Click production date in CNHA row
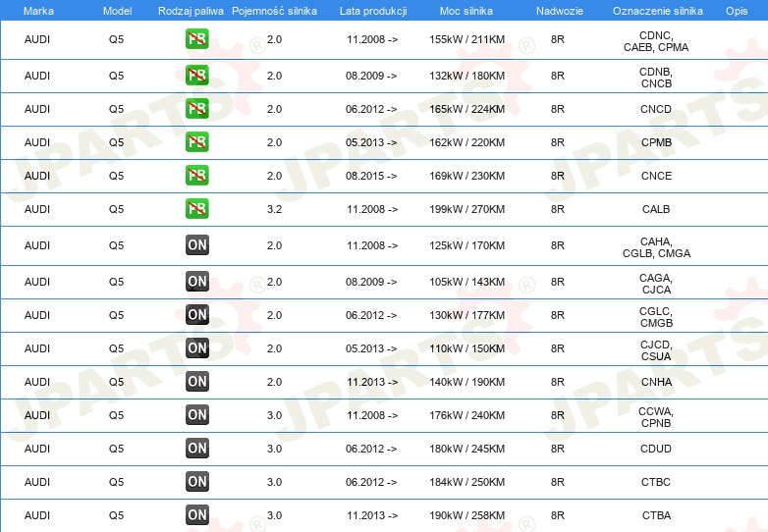 (x=372, y=382)
